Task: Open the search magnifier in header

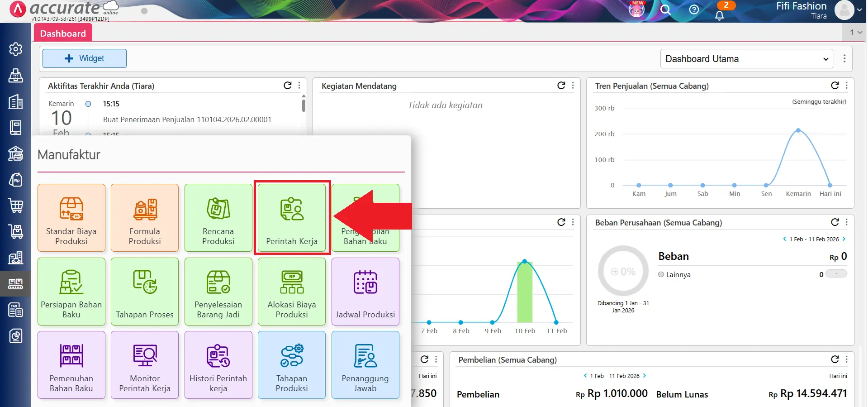Action: tap(665, 10)
